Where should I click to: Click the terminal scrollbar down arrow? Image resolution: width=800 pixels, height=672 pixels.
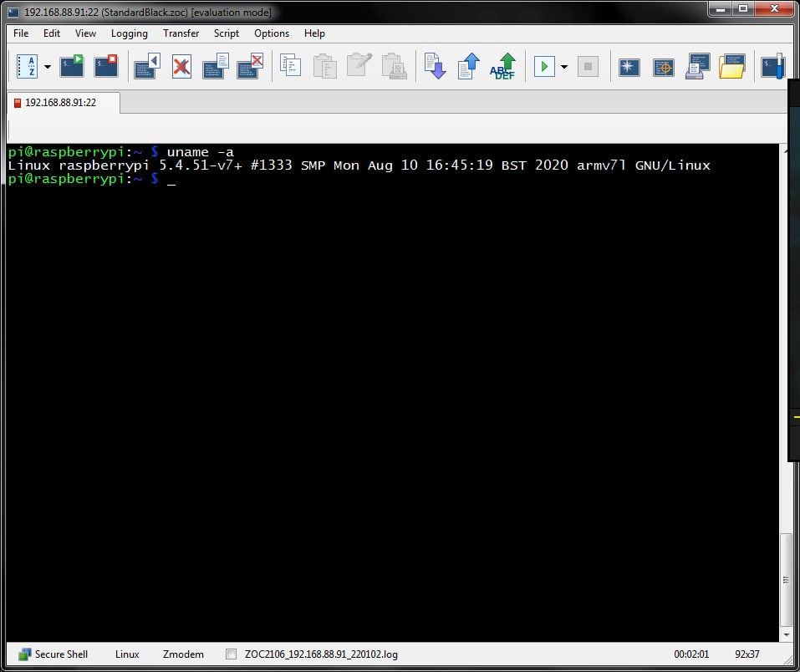coord(787,634)
